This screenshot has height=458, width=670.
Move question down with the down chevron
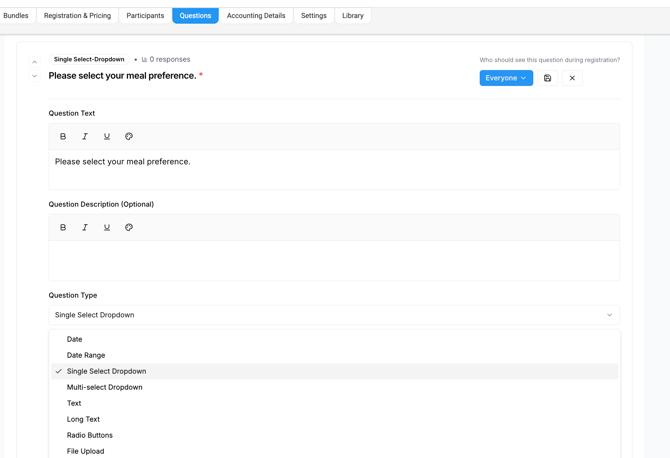point(34,76)
